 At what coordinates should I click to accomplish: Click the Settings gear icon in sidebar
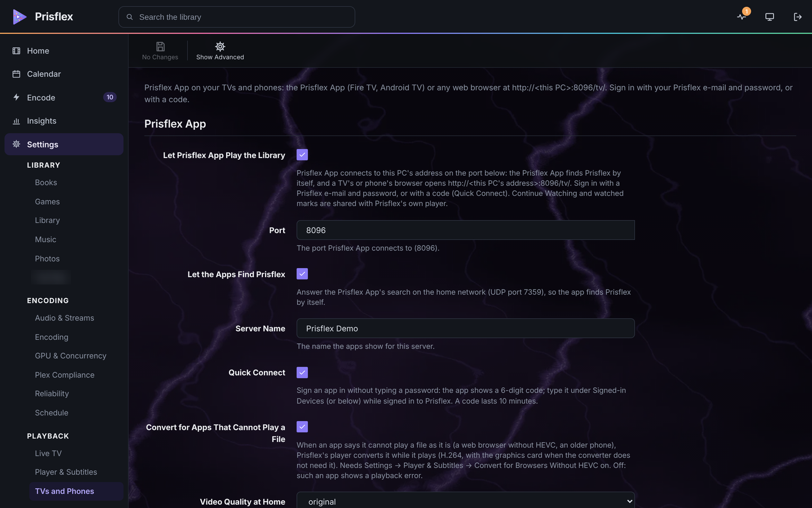tap(16, 144)
